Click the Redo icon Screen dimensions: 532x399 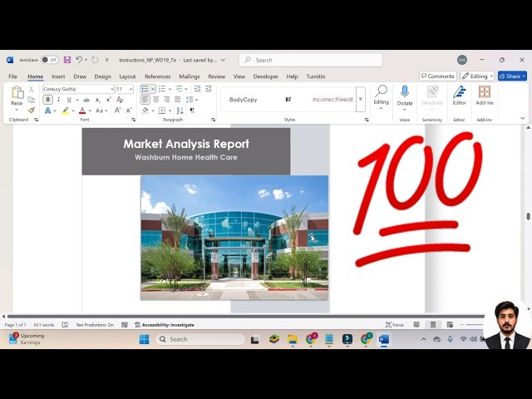pos(95,60)
